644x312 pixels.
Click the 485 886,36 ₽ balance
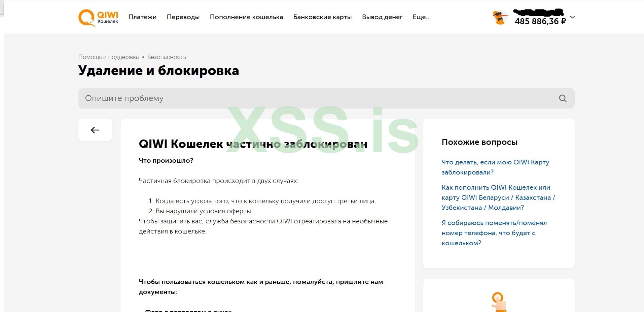(x=540, y=21)
